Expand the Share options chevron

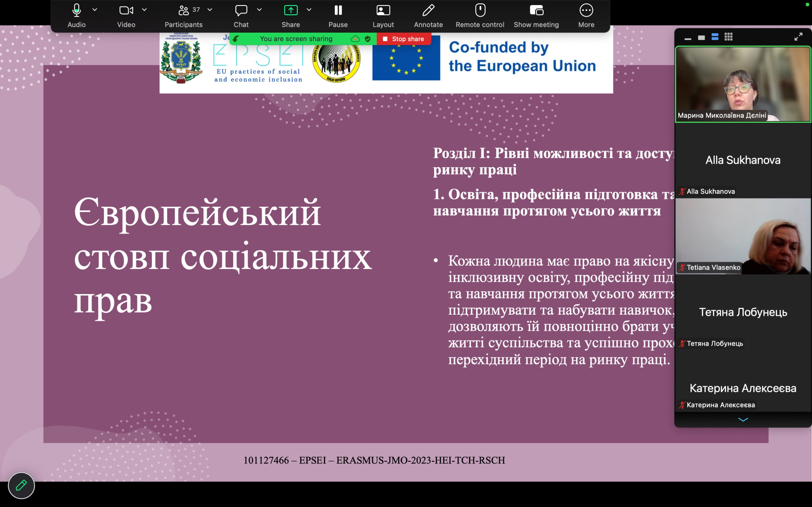pos(309,10)
